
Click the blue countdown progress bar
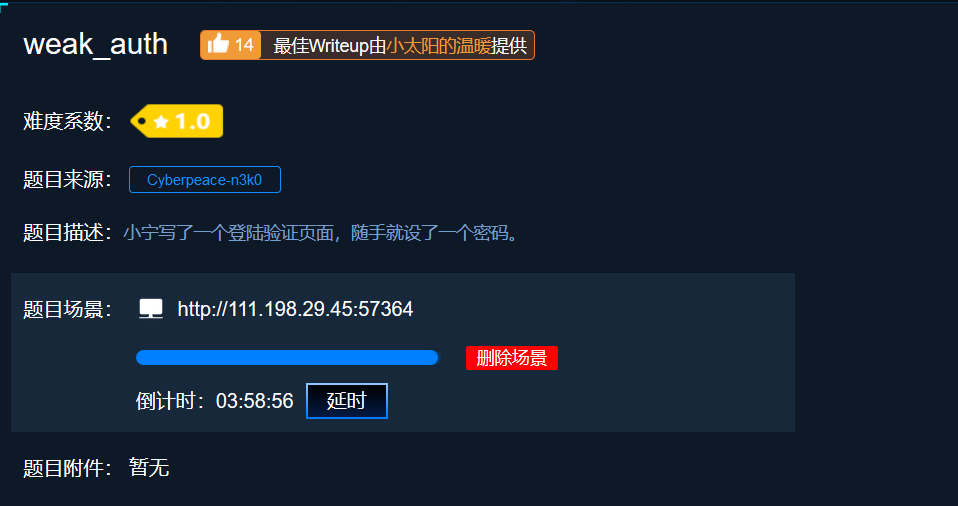tap(287, 358)
